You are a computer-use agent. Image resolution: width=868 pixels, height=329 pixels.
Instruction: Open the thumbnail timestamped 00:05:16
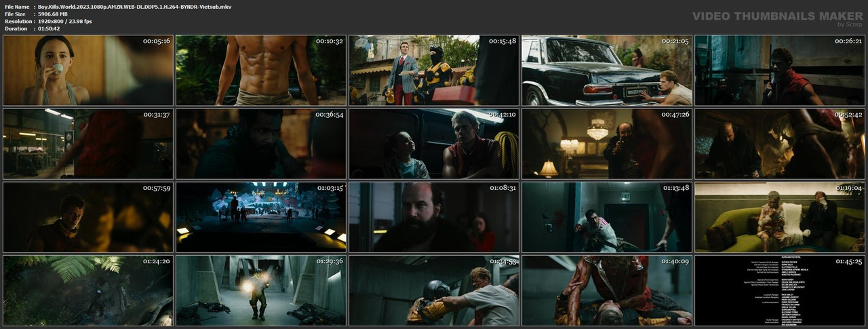coord(87,71)
